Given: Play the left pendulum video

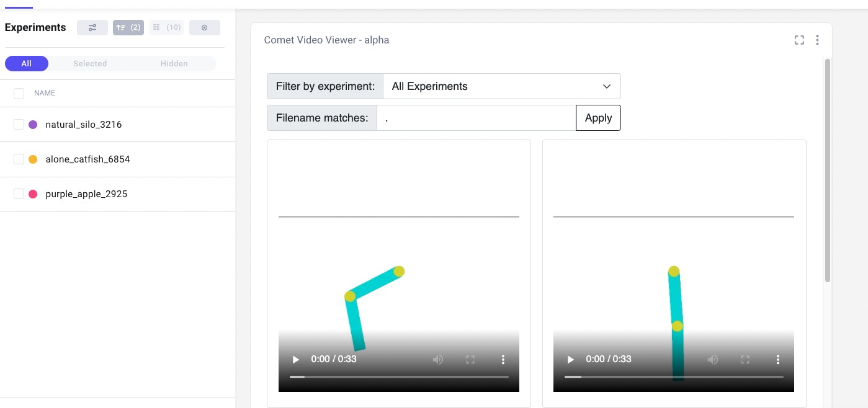Looking at the screenshot, I should 295,360.
